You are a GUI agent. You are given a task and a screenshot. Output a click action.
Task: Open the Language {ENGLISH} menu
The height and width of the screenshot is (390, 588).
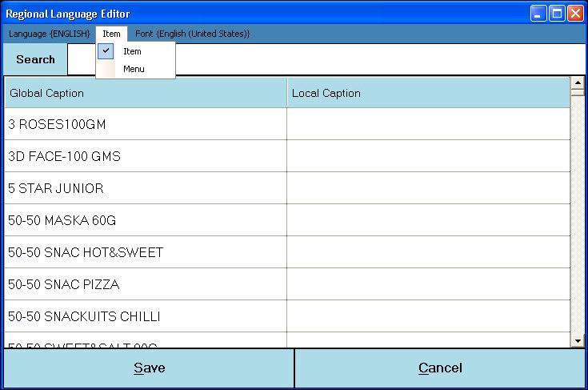pos(49,34)
